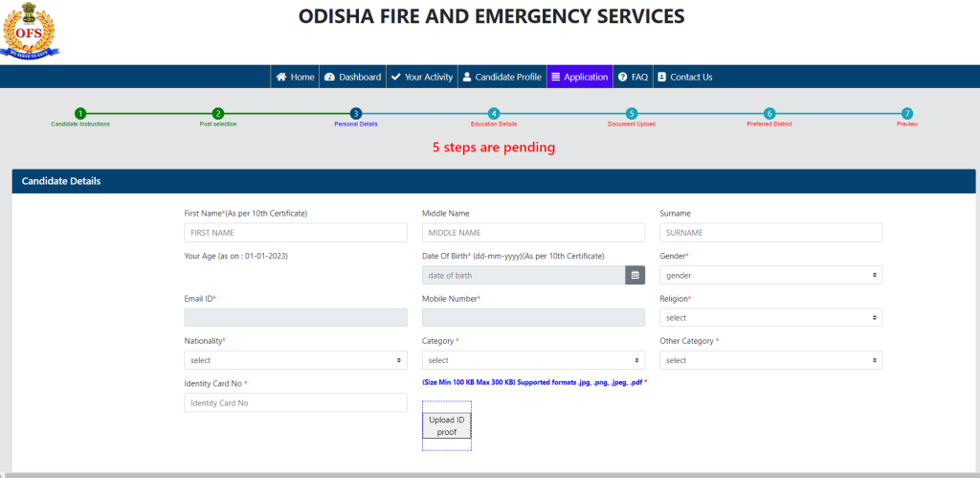The width and height of the screenshot is (980, 478).
Task: Open the Contact Us menu item
Action: click(x=685, y=77)
